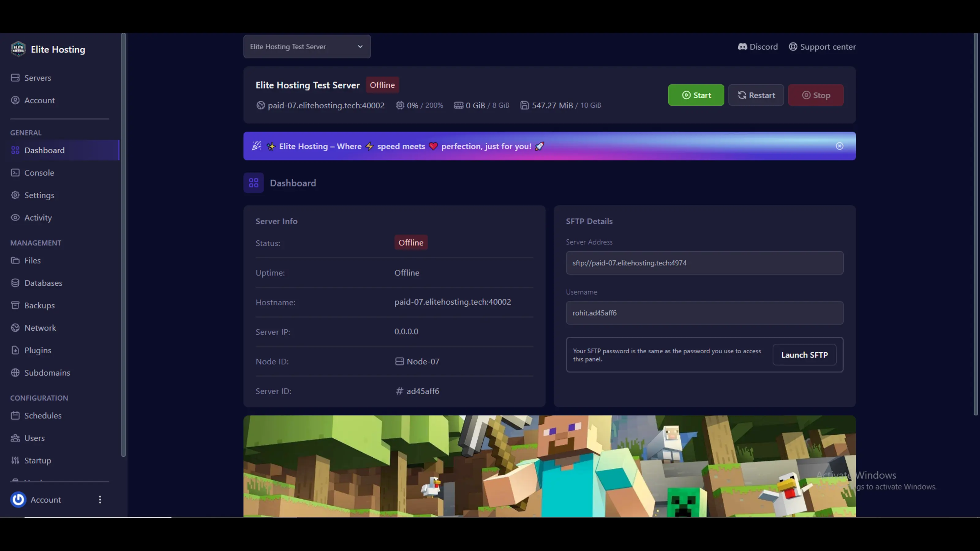980x551 pixels.
Task: Open the server selector dropdown
Action: (x=307, y=47)
